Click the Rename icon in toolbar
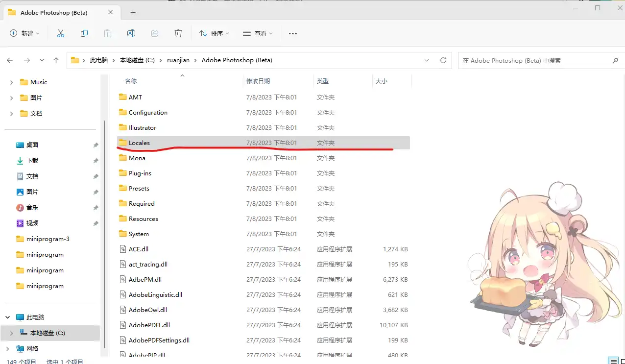The image size is (625, 364). (x=131, y=33)
